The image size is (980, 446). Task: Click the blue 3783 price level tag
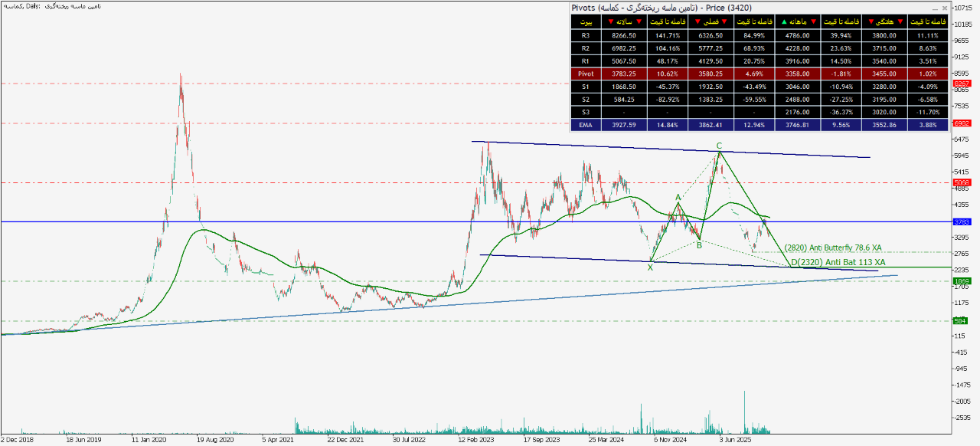(962, 222)
